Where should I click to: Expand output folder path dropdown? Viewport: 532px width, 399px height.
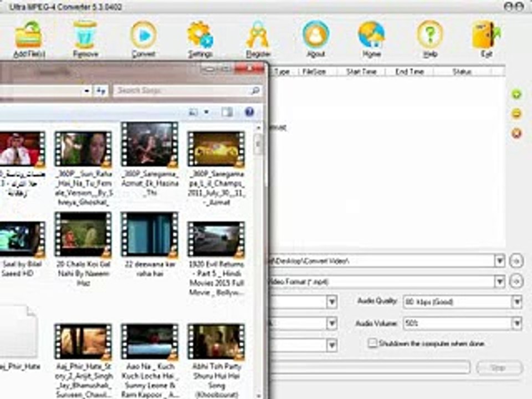coord(499,261)
